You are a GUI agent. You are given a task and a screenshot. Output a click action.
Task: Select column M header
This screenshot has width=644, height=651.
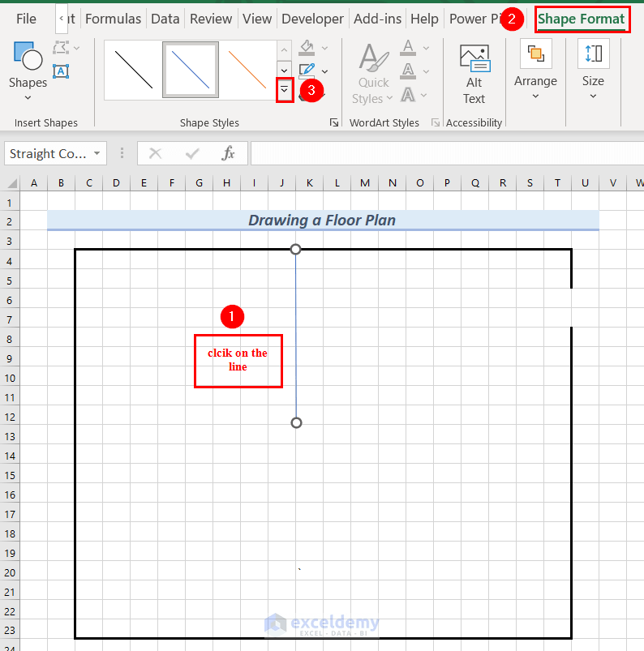point(365,182)
